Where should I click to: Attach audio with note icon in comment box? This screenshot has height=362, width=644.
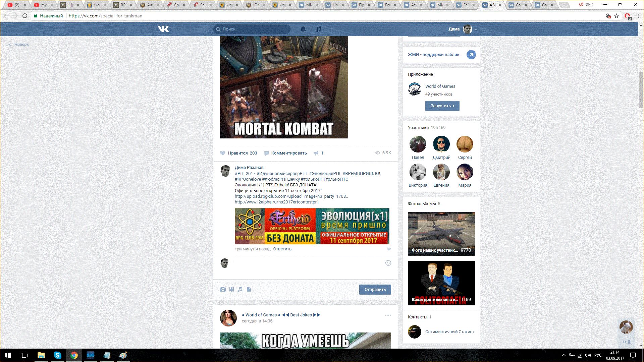pyautogui.click(x=240, y=289)
